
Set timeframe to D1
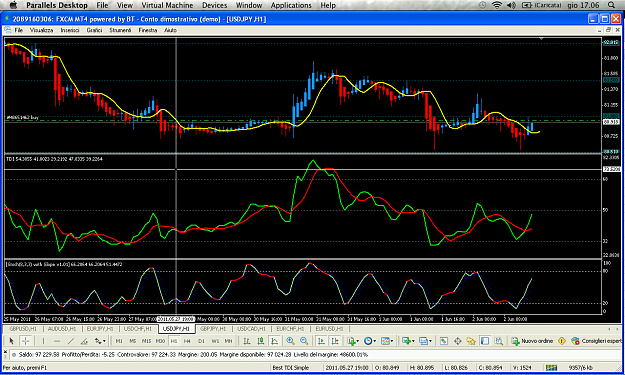pos(201,341)
